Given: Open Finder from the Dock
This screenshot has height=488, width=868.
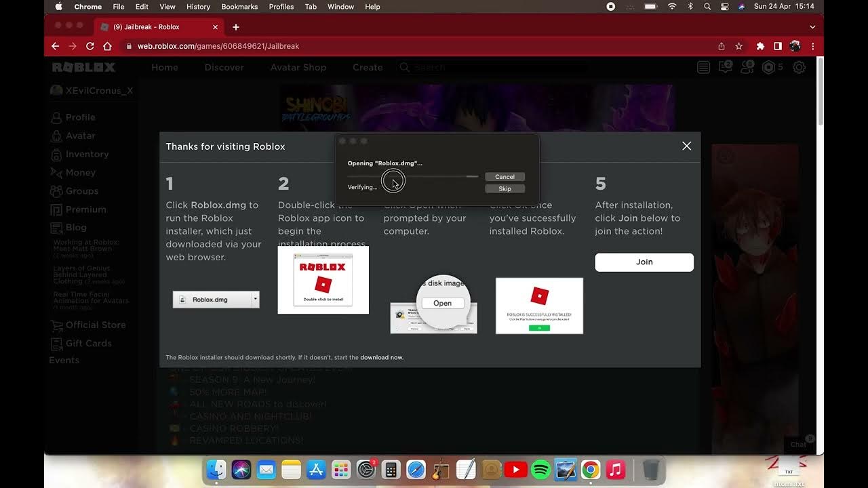Looking at the screenshot, I should [216, 469].
